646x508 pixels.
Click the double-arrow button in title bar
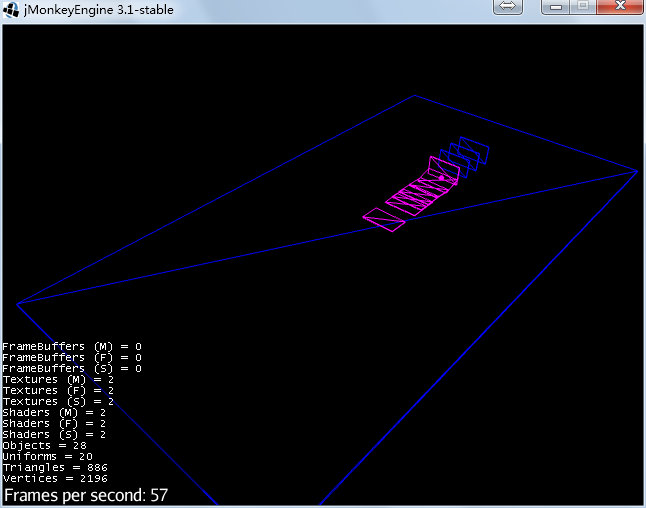pyautogui.click(x=508, y=7)
